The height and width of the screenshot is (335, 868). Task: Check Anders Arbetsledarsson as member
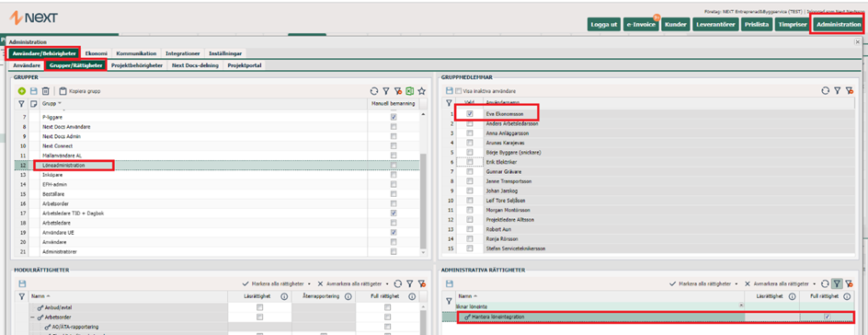pyautogui.click(x=470, y=124)
